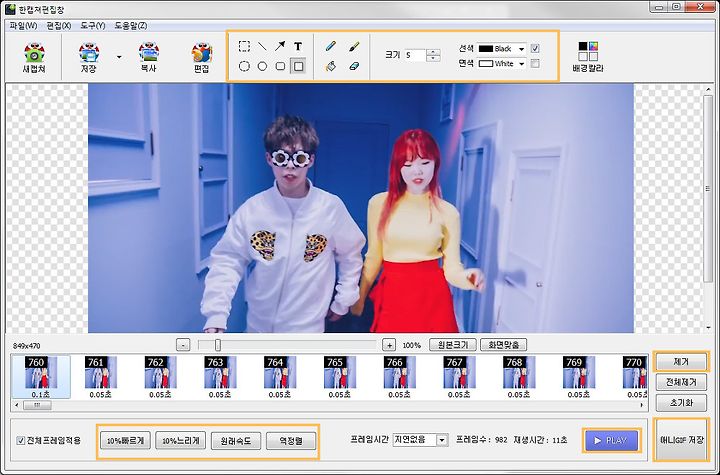Select frame thumbnail 769

coord(579,376)
